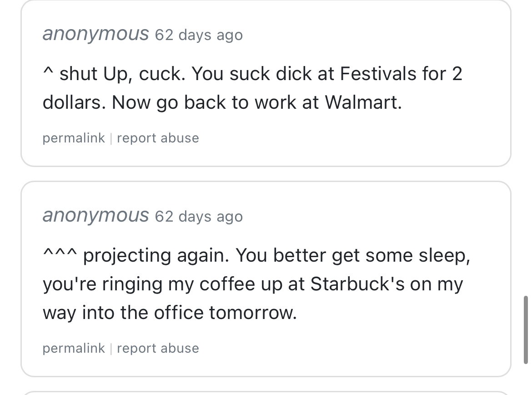Screen dimensions: 532x395
Task: Click the word coffee in the second comment
Action: pyautogui.click(x=230, y=284)
